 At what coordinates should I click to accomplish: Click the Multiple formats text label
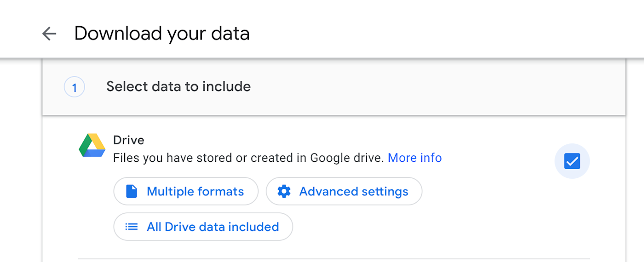[195, 191]
